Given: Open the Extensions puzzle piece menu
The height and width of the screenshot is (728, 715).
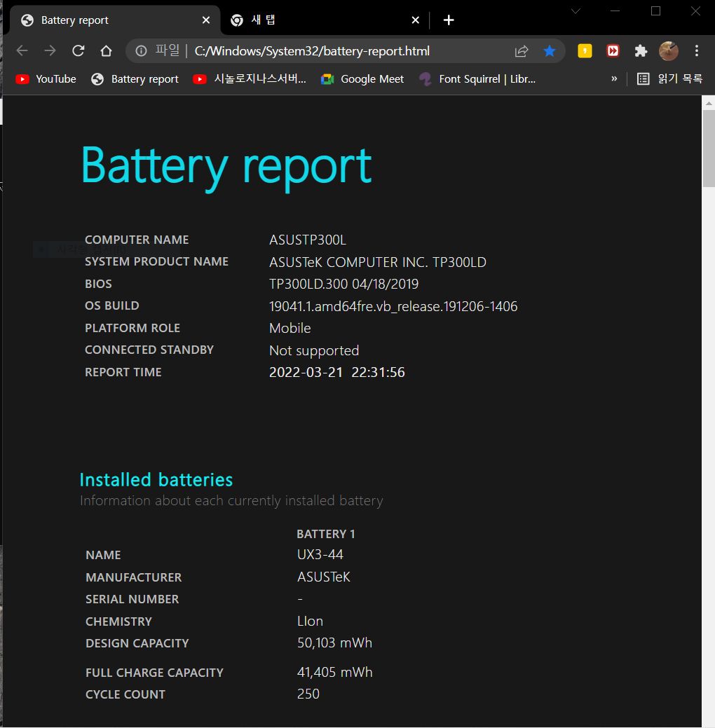Looking at the screenshot, I should 641,50.
